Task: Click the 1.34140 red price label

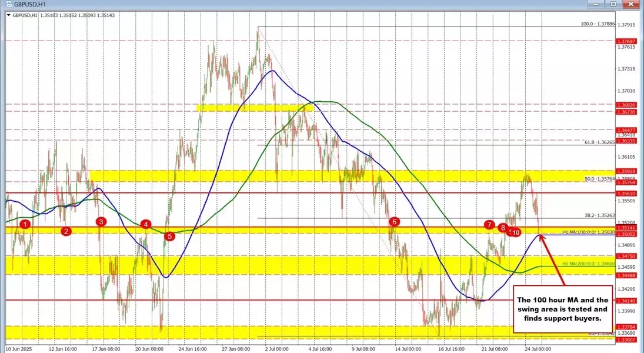Action: [625, 300]
